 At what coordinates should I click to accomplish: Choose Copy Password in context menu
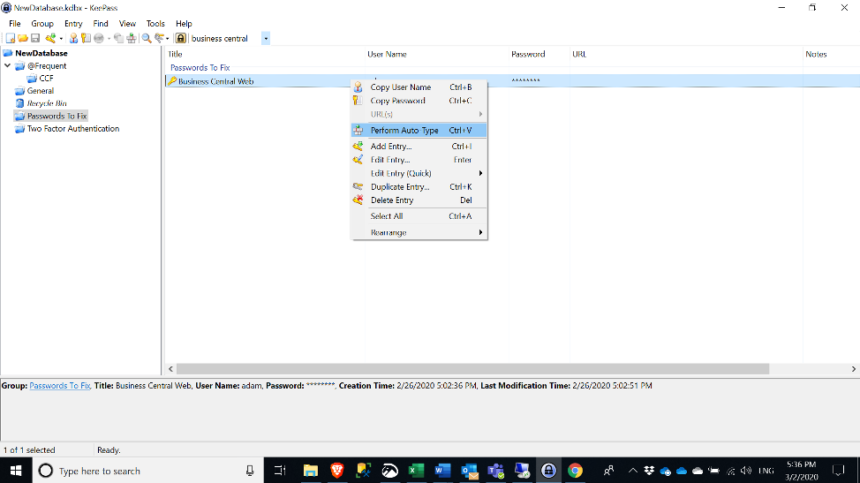419,101
